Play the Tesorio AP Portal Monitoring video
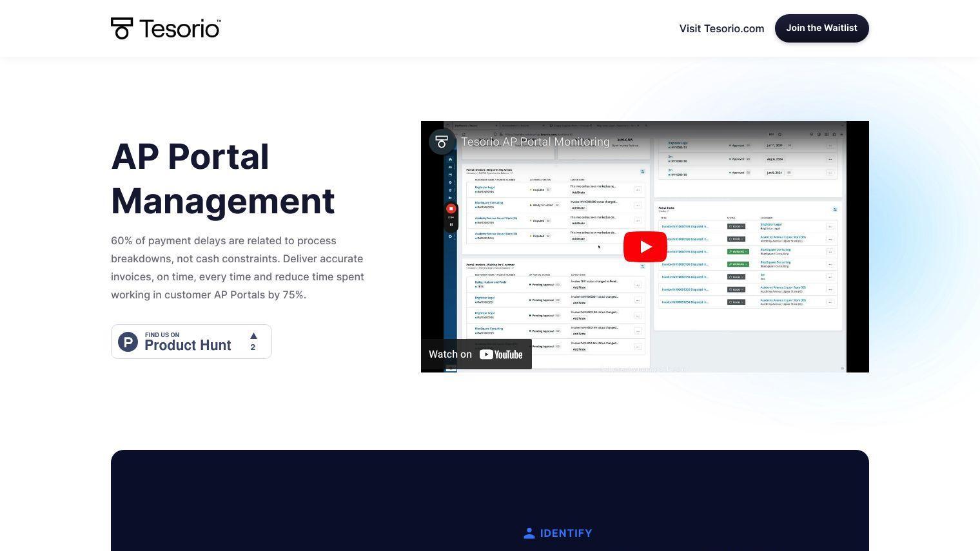 645,247
